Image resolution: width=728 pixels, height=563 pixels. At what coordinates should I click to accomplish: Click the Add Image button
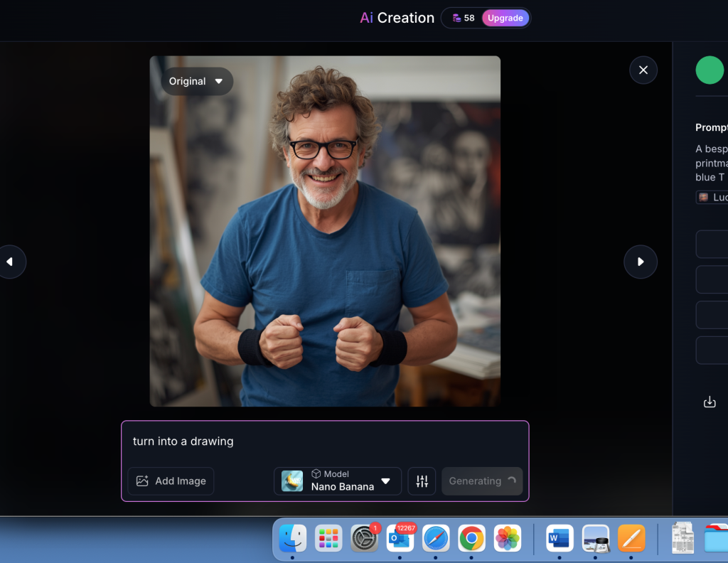coord(171,481)
